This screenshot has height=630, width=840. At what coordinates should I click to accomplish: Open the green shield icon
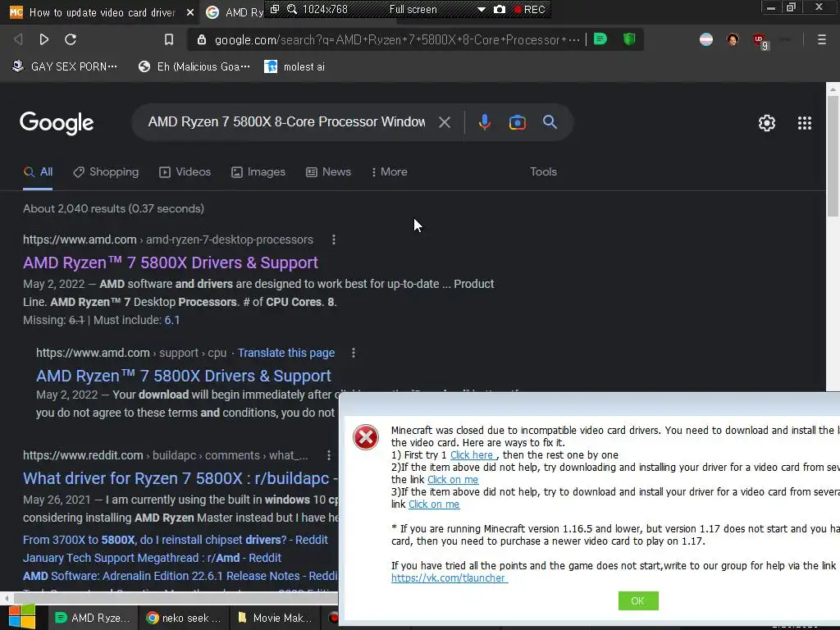pos(629,39)
